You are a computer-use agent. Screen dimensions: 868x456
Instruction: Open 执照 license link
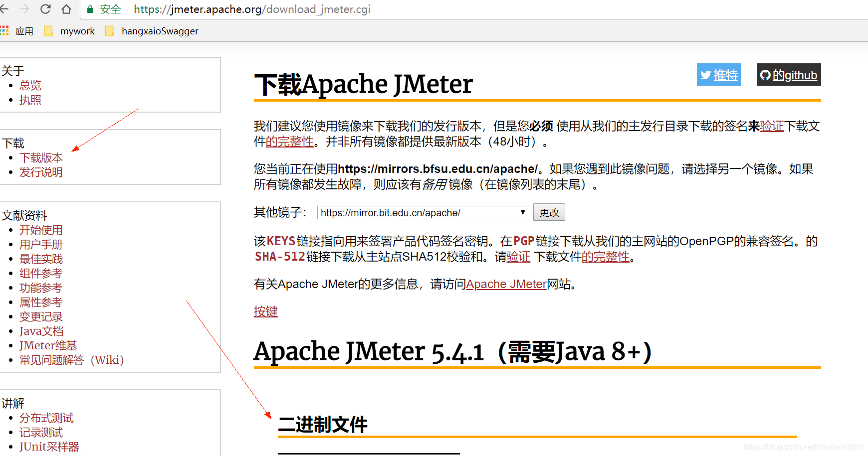click(30, 100)
